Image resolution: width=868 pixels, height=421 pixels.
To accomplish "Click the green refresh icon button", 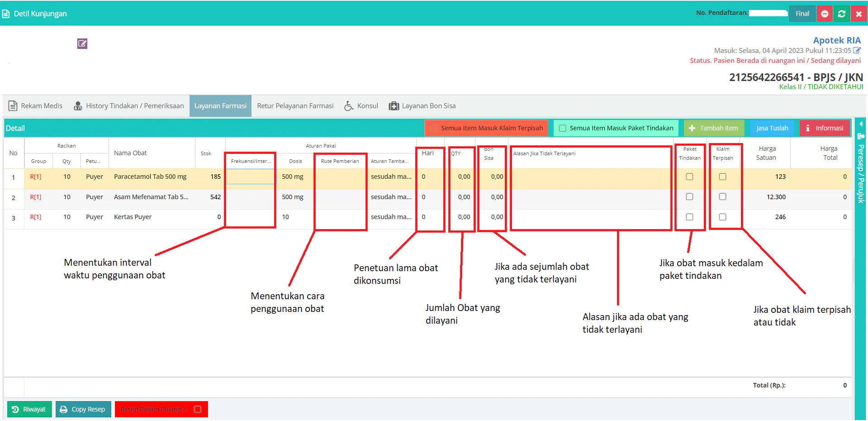I will pos(841,14).
